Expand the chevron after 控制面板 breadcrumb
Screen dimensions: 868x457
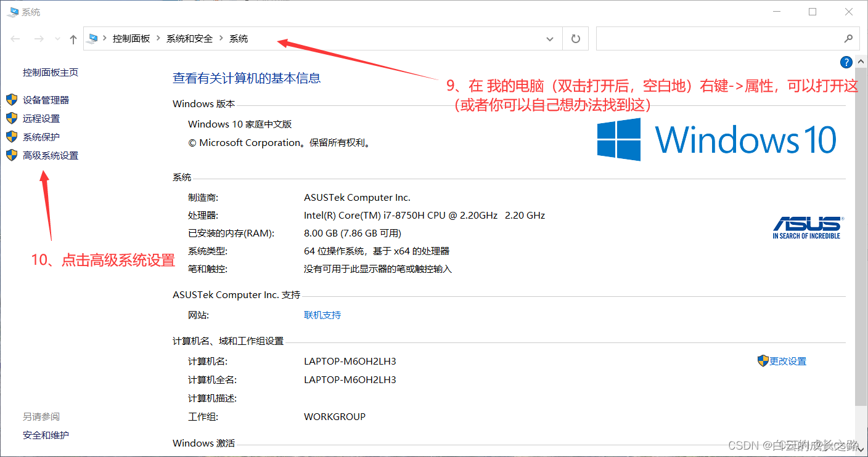coord(158,39)
